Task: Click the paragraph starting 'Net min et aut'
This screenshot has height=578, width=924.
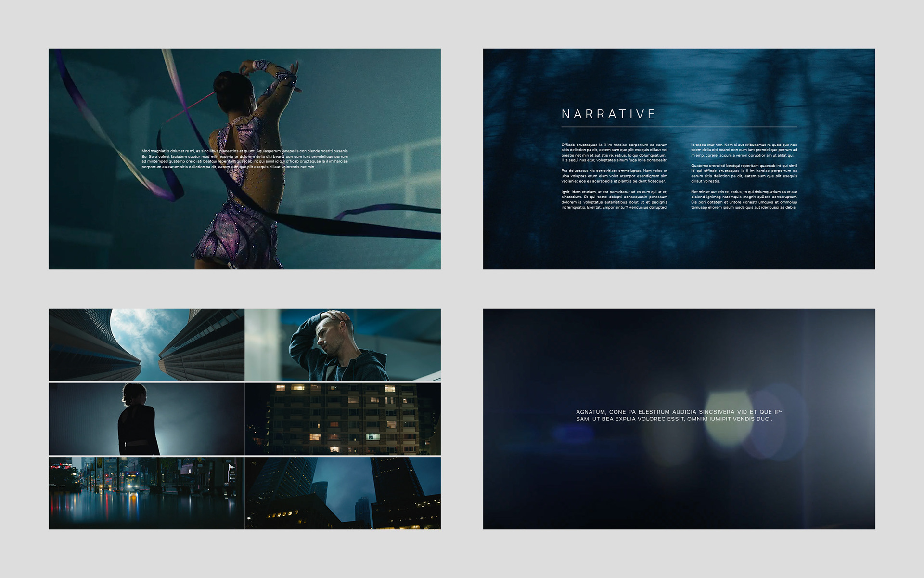Action: point(744,199)
